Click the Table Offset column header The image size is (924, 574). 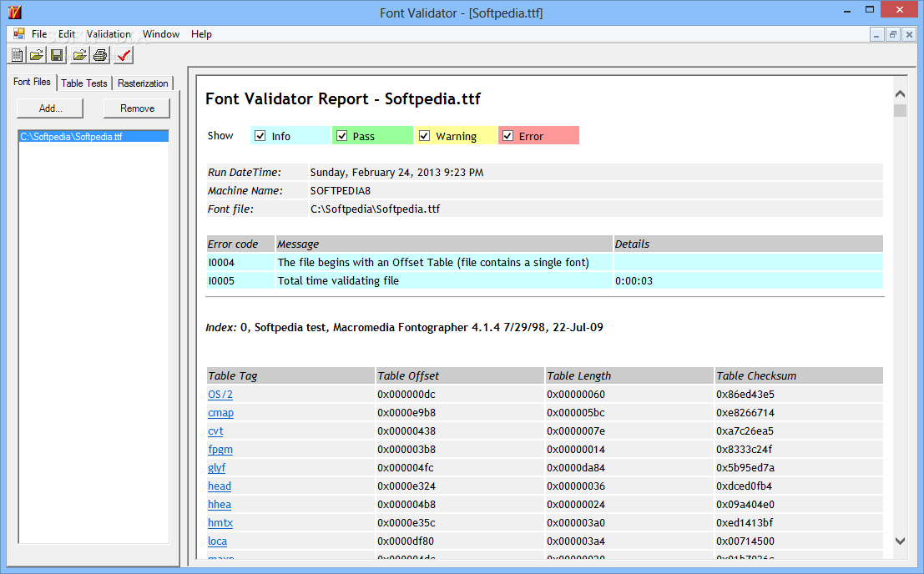(x=460, y=375)
